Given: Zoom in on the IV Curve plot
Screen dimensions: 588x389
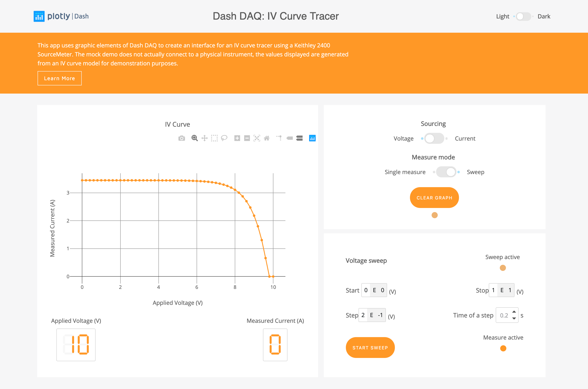Looking at the screenshot, I should tap(237, 138).
